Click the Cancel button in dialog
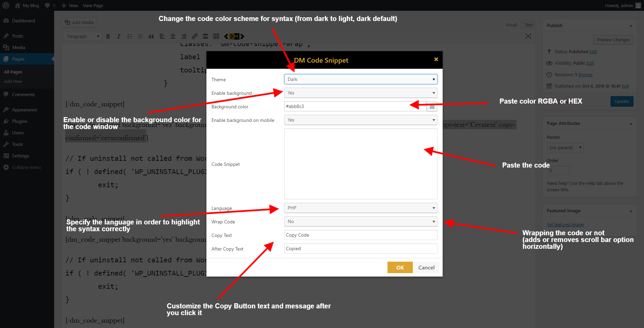 [426, 267]
